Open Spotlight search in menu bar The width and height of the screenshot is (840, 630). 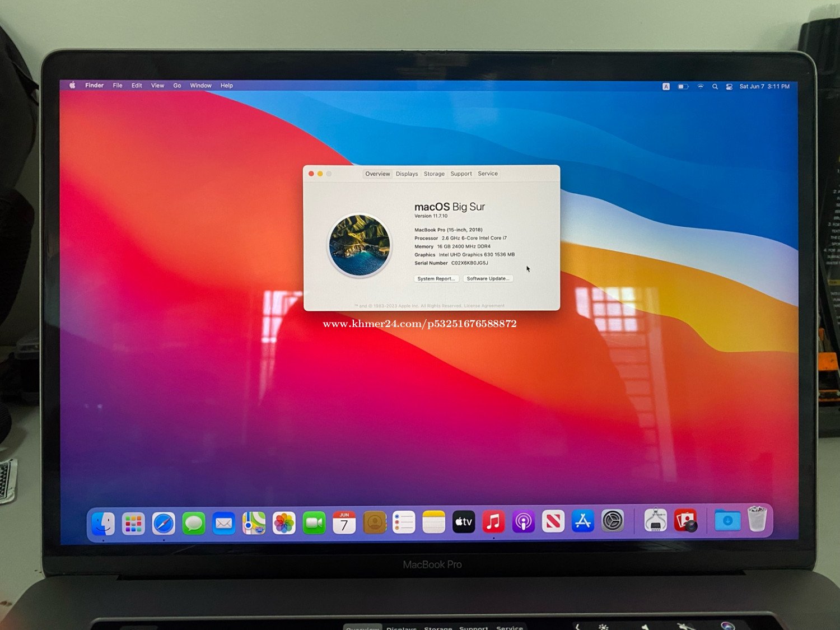715,86
